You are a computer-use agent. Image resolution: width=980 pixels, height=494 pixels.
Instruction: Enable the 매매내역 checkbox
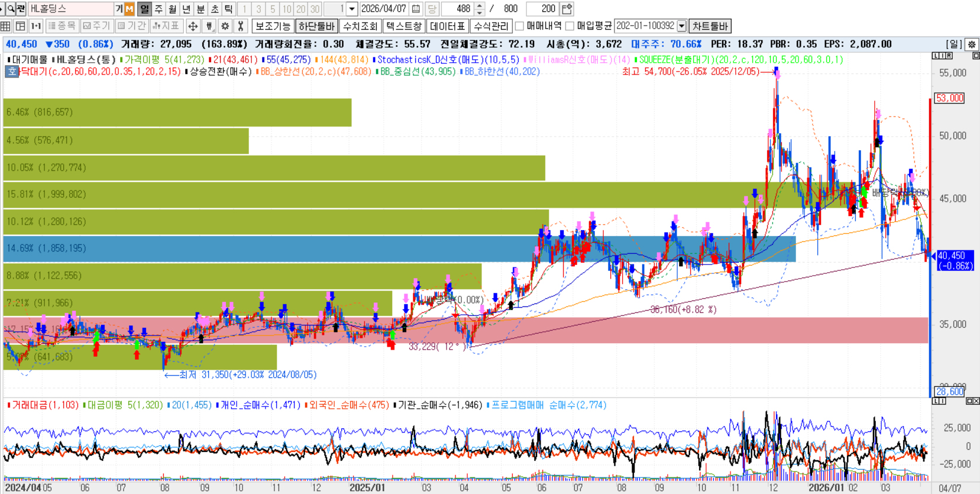519,26
